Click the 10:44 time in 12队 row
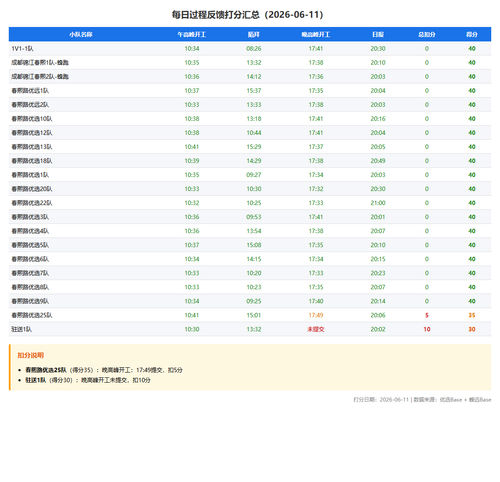500x482 pixels. point(254,133)
